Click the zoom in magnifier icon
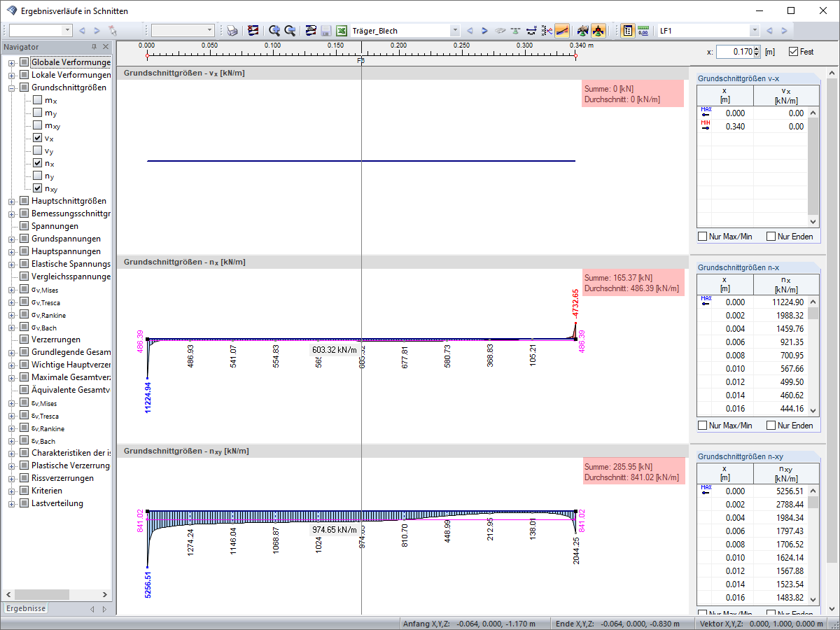This screenshot has height=630, width=840. point(274,31)
